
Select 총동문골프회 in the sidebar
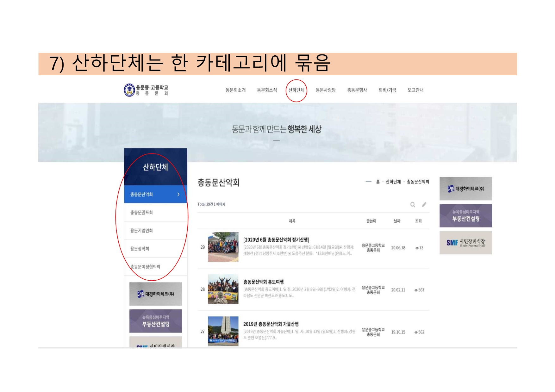tap(156, 212)
